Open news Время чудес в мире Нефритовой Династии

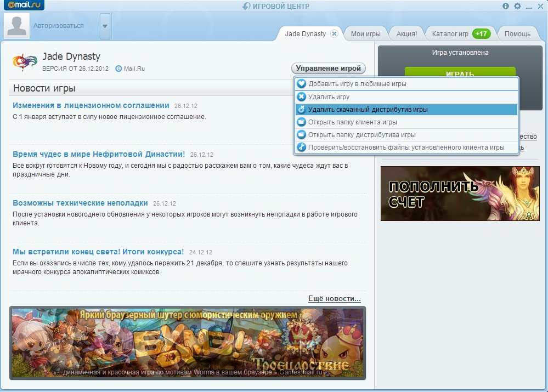(99, 154)
